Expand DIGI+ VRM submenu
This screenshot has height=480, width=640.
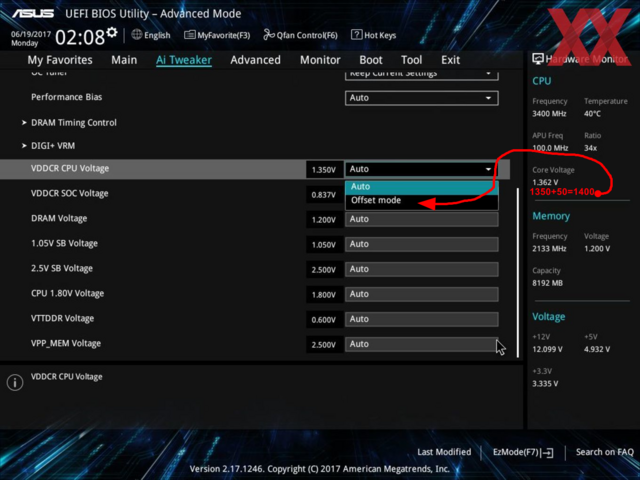[x=49, y=146]
